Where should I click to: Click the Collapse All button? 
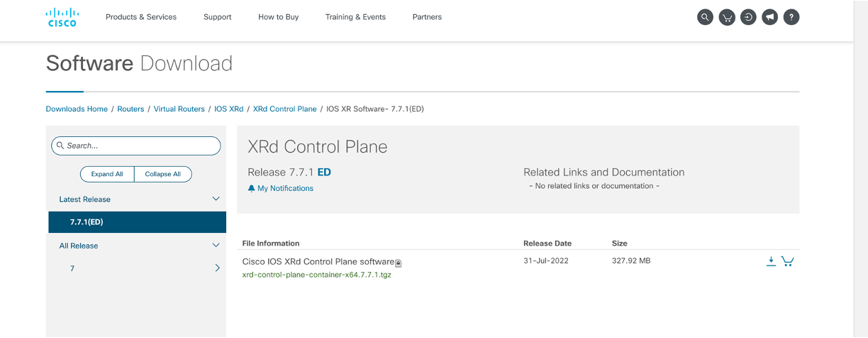[163, 174]
